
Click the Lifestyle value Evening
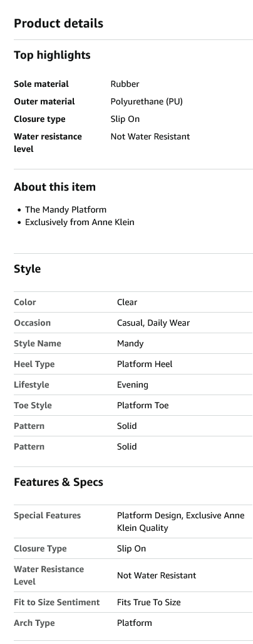[x=133, y=385]
